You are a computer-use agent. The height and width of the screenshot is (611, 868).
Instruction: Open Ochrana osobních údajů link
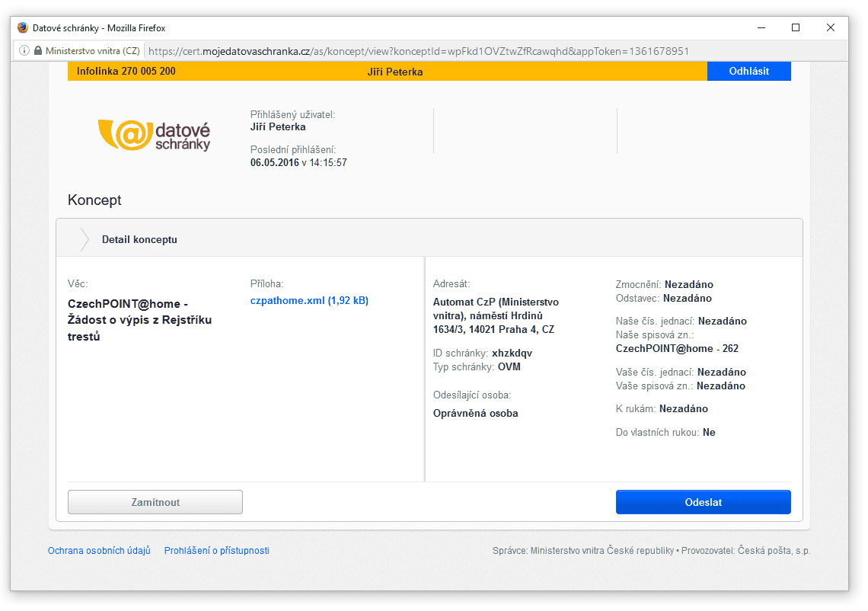99,551
